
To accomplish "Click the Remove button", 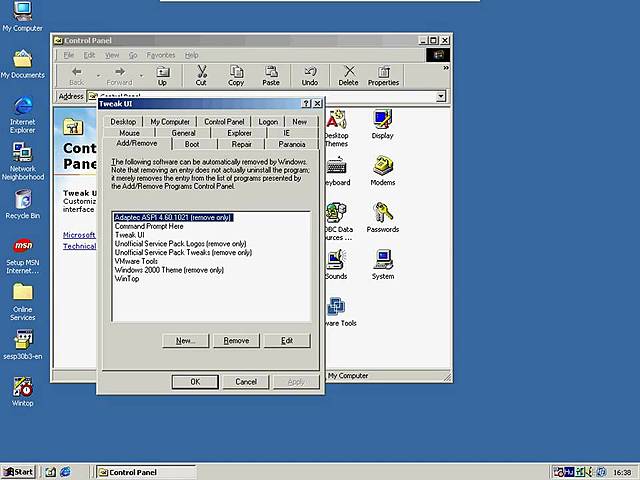I will 236,340.
